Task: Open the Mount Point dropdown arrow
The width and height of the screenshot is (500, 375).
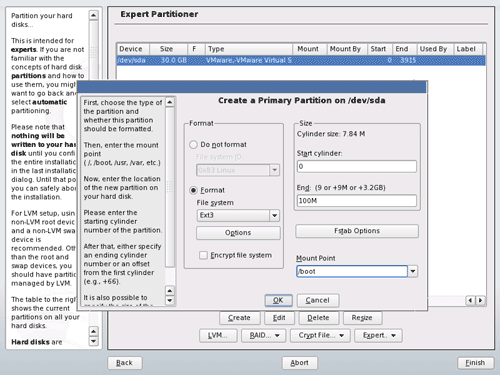Action: click(413, 271)
